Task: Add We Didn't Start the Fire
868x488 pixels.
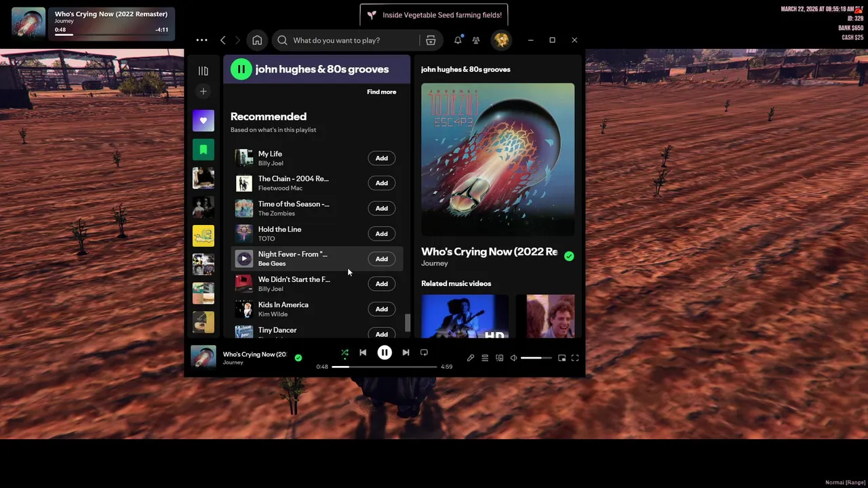Action: (x=382, y=284)
